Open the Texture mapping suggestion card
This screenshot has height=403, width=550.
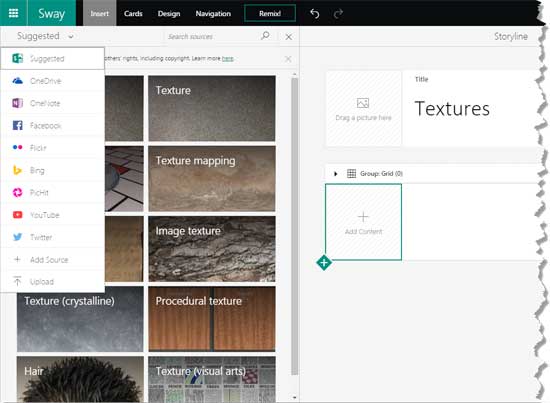[212, 179]
